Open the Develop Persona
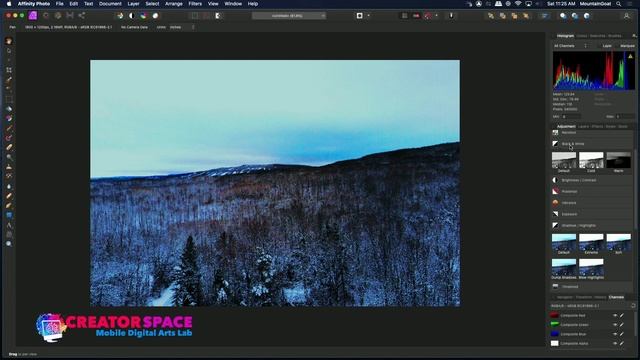 (x=58, y=16)
